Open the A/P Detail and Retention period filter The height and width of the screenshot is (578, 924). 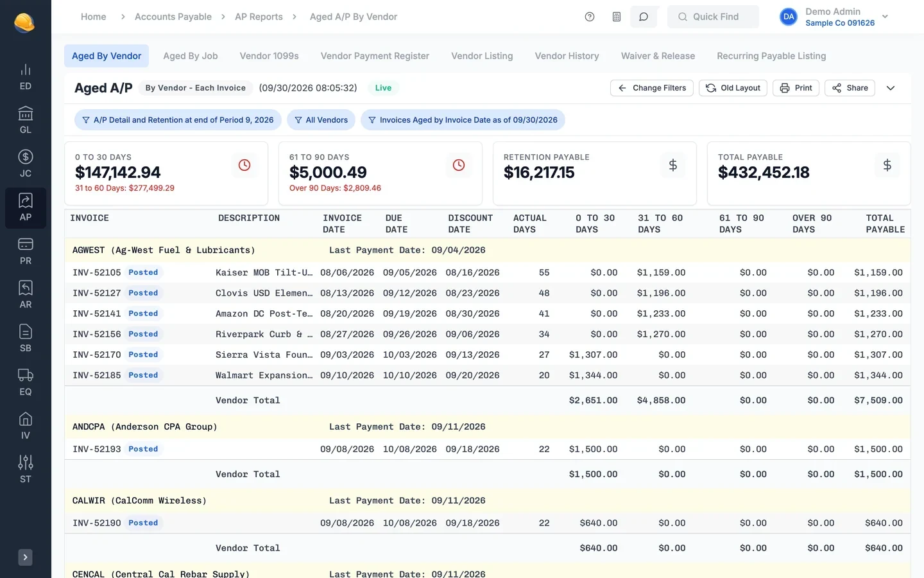pyautogui.click(x=178, y=120)
